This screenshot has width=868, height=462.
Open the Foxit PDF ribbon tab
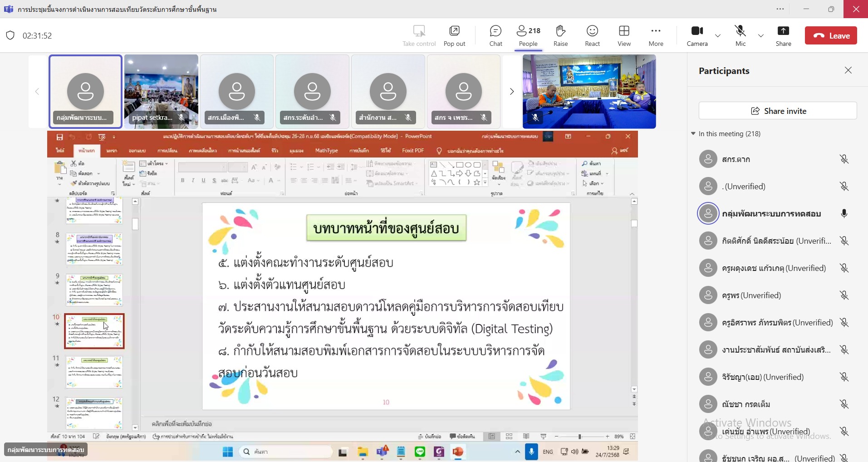tap(413, 151)
